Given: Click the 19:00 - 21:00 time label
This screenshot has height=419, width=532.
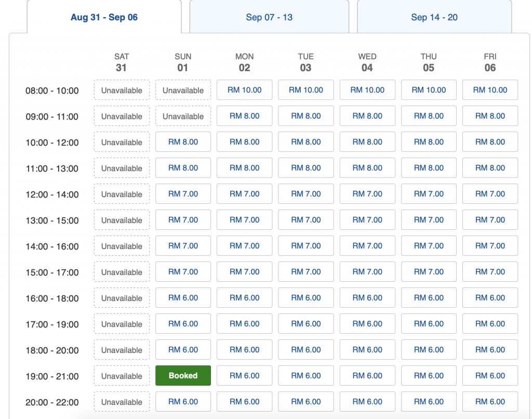Looking at the screenshot, I should point(52,376).
